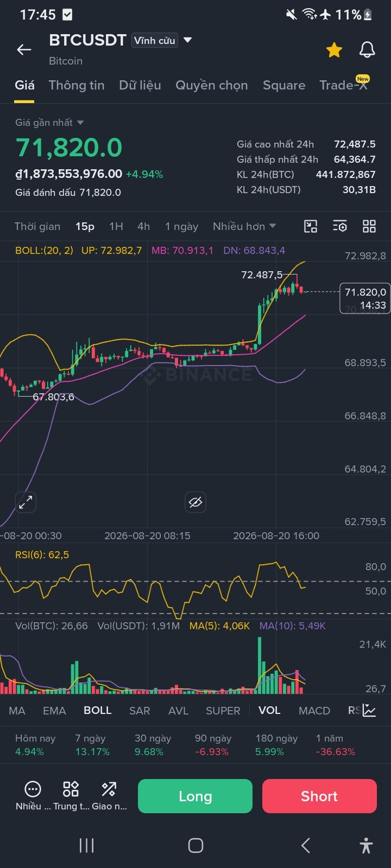391x868 pixels.
Task: Tap the green Long button
Action: [x=195, y=796]
